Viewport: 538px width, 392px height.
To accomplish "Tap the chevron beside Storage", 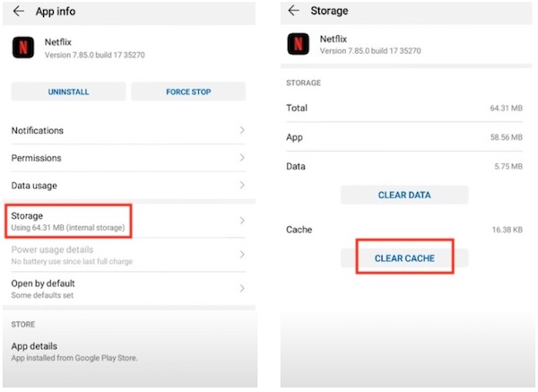I will click(x=242, y=221).
